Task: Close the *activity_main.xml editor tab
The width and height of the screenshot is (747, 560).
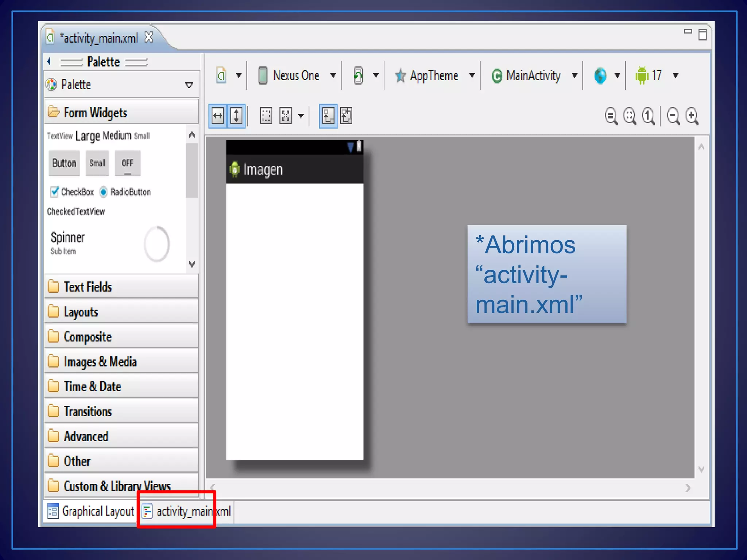Action: coord(149,37)
